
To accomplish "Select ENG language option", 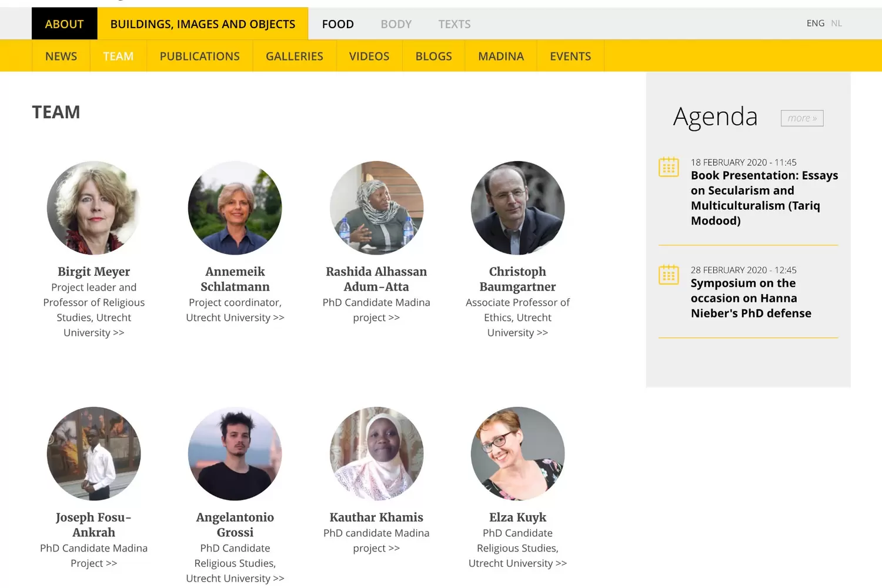I will pos(816,24).
